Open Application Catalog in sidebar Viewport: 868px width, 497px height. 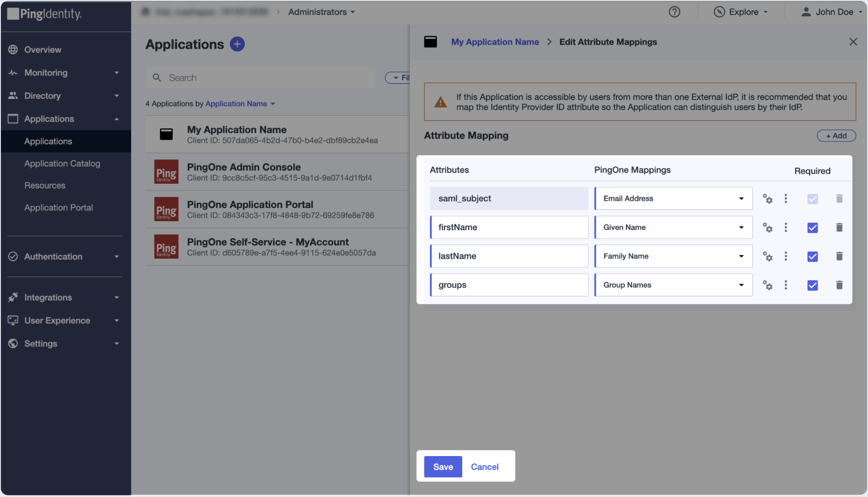(x=62, y=164)
